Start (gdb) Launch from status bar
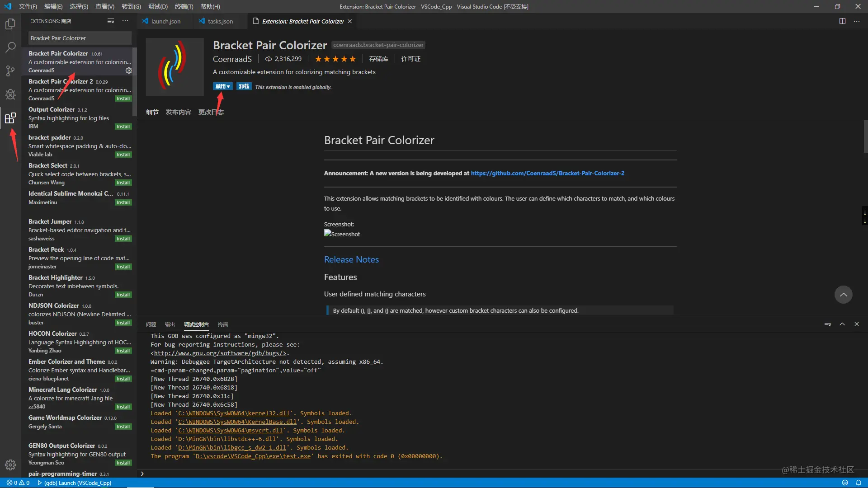Image resolution: width=868 pixels, height=488 pixels. (x=74, y=483)
